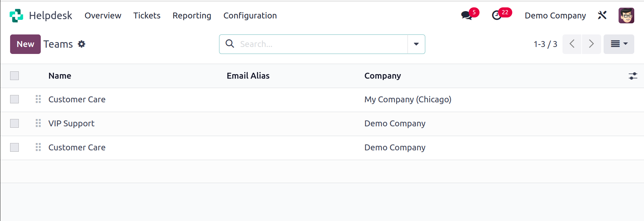Viewport: 644px width, 221px height.
Task: Open the list view switcher dropdown
Action: click(x=619, y=44)
